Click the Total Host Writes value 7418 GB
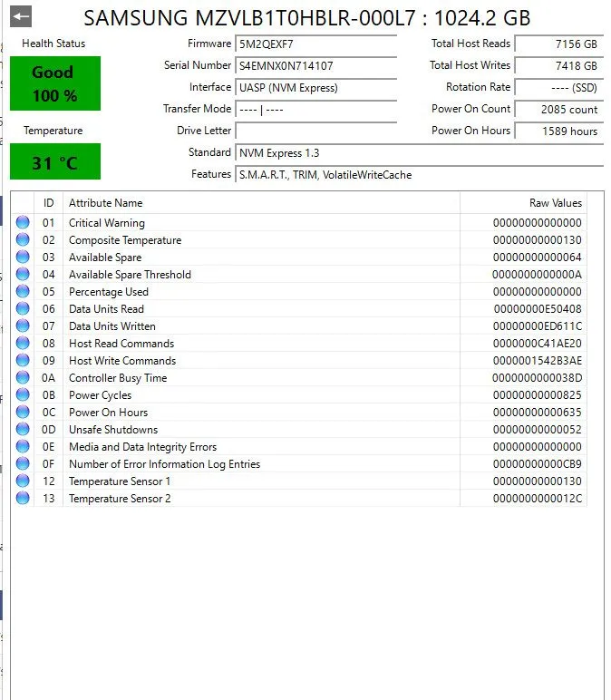Image resolution: width=611 pixels, height=700 pixels. pos(559,65)
